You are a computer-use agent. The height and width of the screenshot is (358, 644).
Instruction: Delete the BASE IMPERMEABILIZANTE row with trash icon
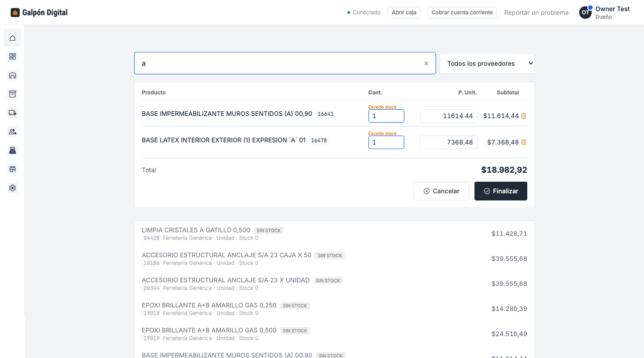[x=524, y=116]
